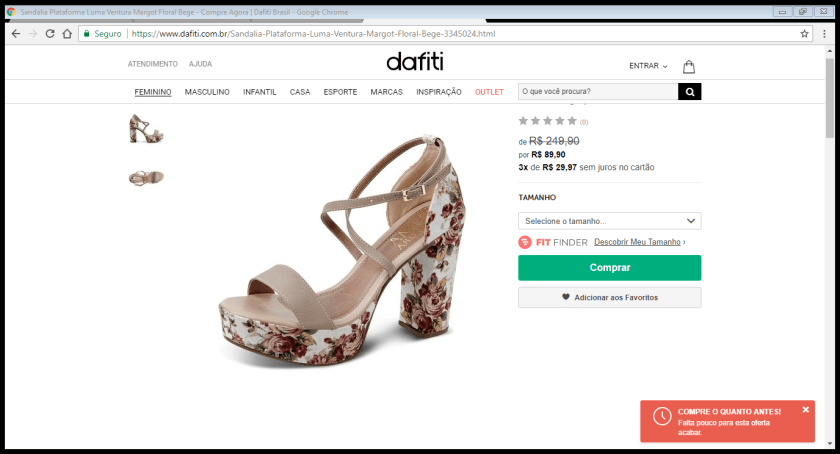Expand the size selection dropdown
The height and width of the screenshot is (454, 840).
[x=609, y=221]
